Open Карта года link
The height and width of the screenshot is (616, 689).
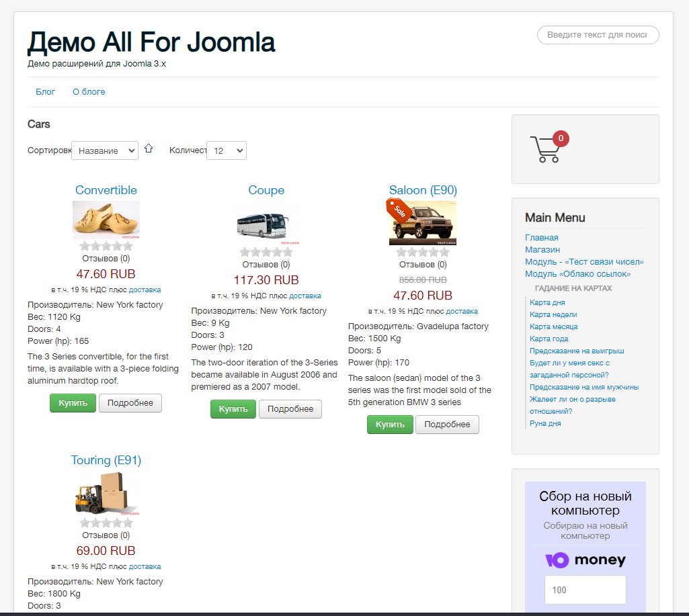pyautogui.click(x=549, y=339)
